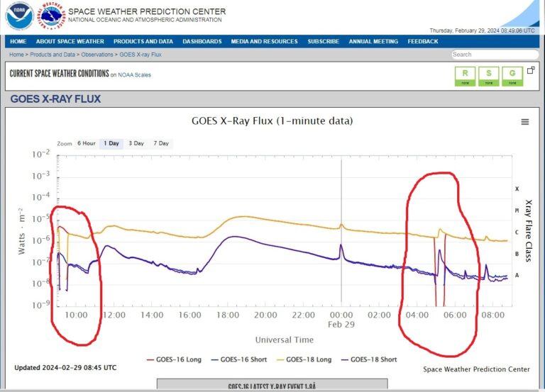Open the NOAA Scales link
This screenshot has height=392, width=545.
pos(134,74)
